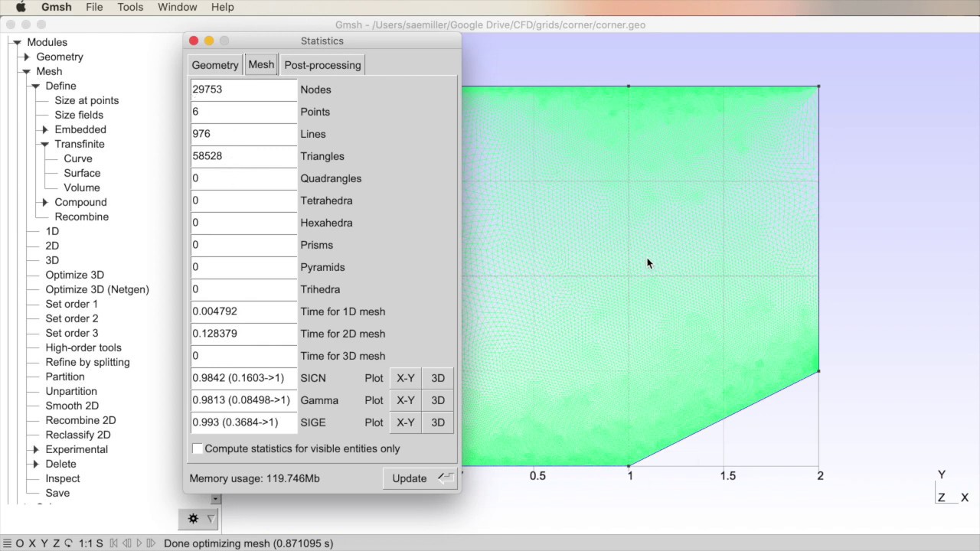Viewport: 980px width, 551px height.
Task: Plot SICN in 3D
Action: [x=438, y=378]
